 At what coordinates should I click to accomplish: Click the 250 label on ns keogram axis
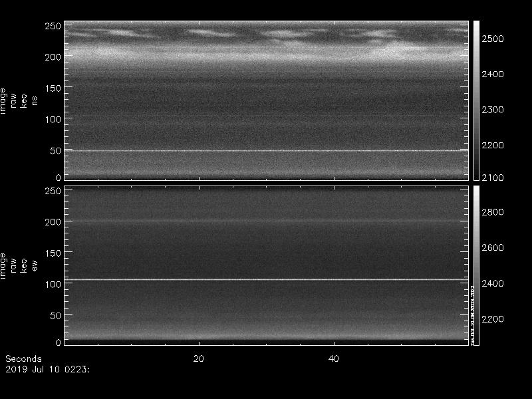53,26
